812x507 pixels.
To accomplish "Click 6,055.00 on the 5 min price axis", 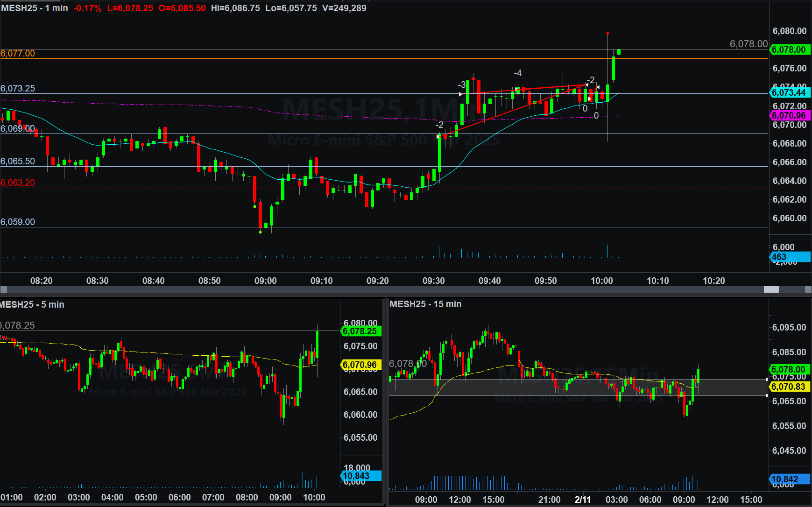I will pos(360,437).
